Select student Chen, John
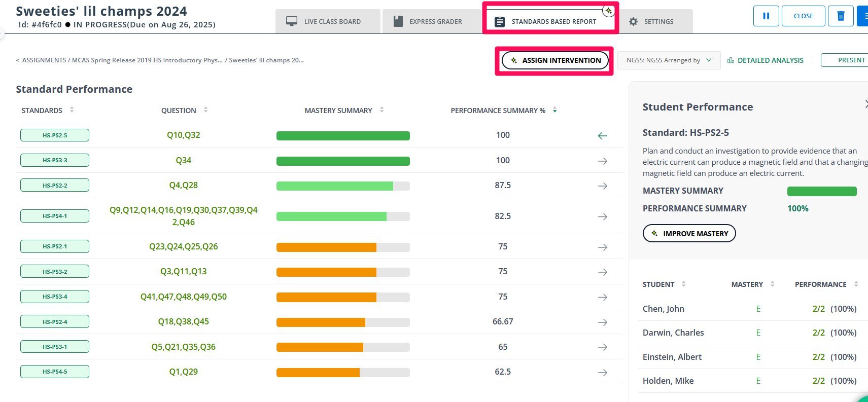 pyautogui.click(x=664, y=309)
